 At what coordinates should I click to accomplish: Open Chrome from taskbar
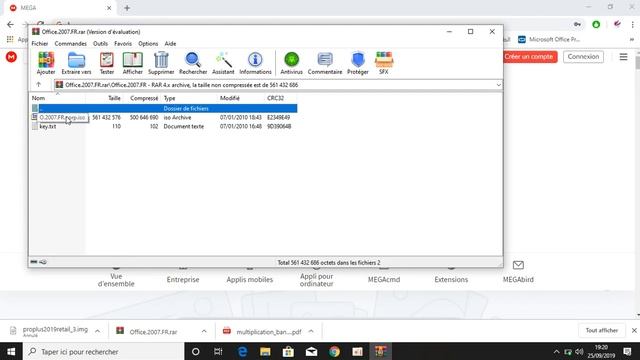tap(334, 351)
